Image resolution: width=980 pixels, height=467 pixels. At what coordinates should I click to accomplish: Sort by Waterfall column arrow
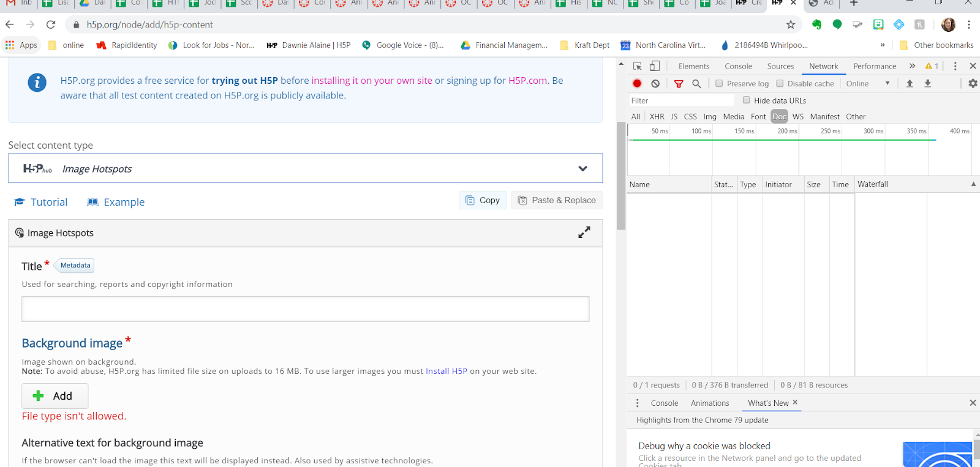[973, 184]
